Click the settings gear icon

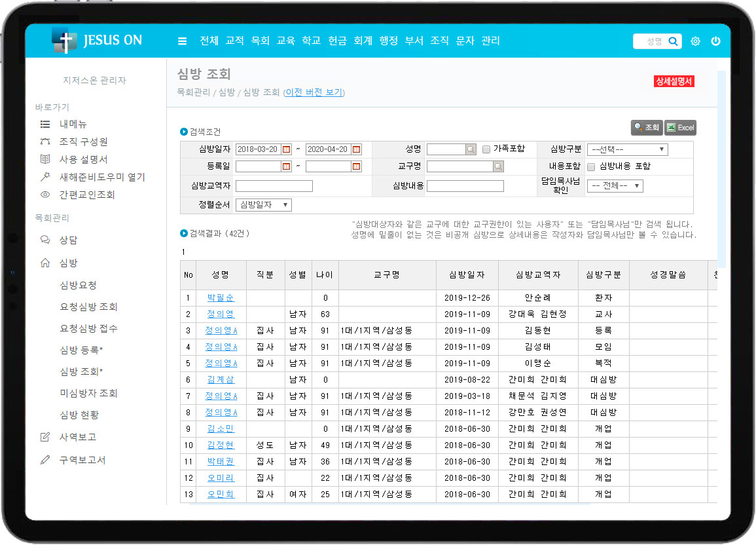[695, 41]
